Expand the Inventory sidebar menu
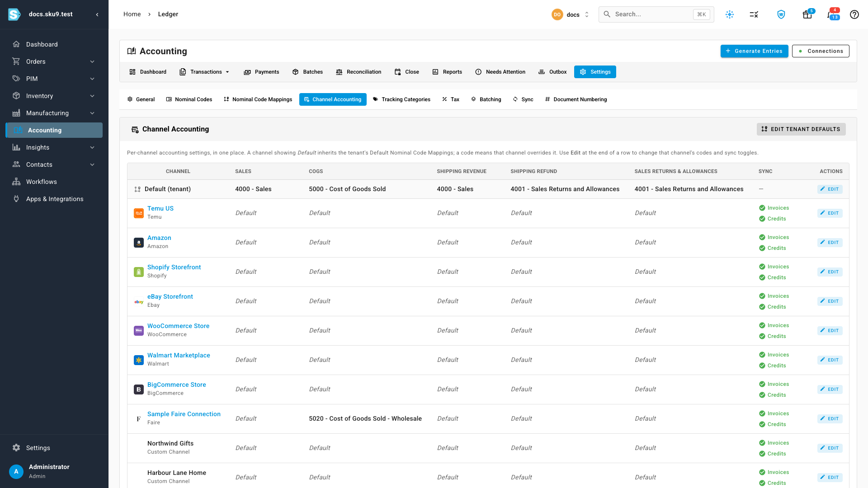This screenshot has height=488, width=868. point(54,96)
